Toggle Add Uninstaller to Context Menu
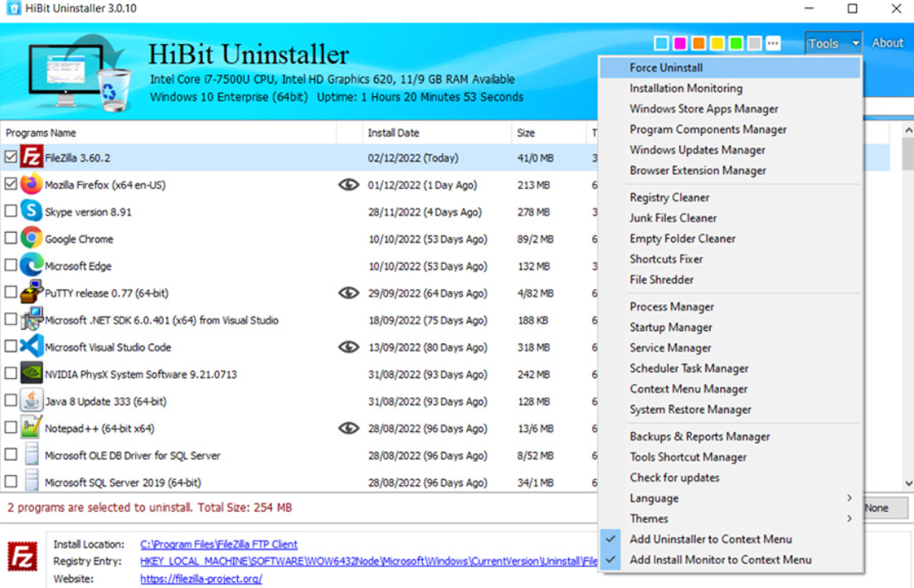 (731, 539)
